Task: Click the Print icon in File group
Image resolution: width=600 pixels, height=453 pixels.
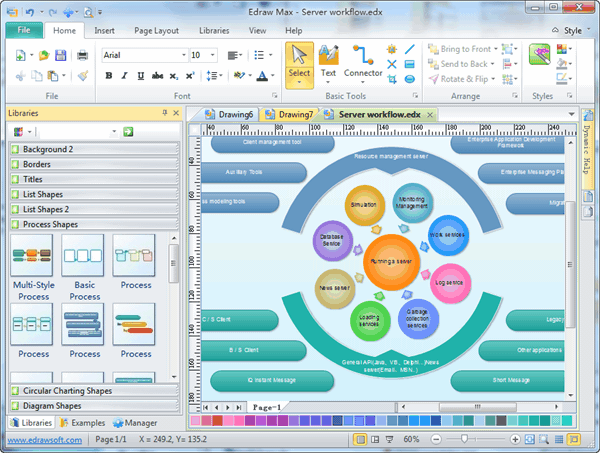Action: [x=82, y=55]
